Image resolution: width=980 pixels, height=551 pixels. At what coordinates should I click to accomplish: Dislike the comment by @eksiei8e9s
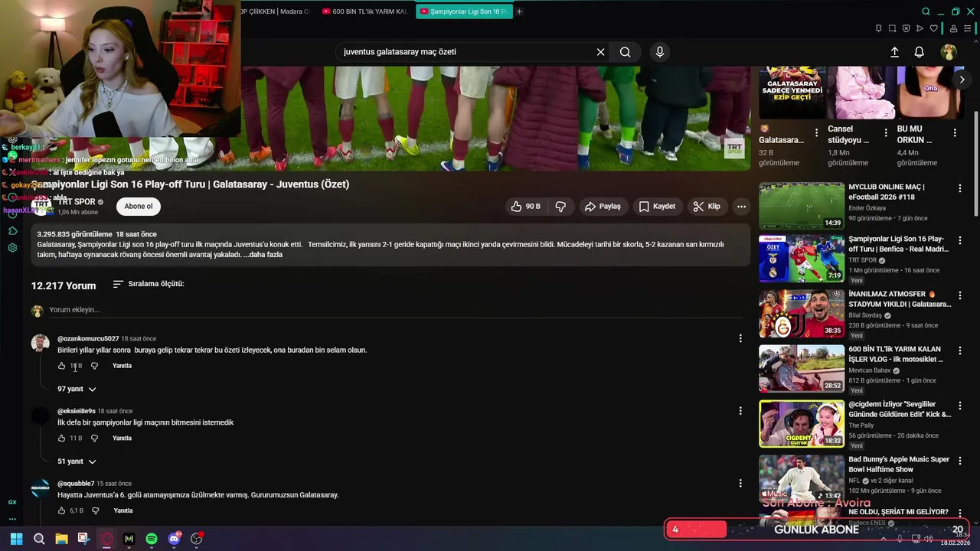click(95, 439)
